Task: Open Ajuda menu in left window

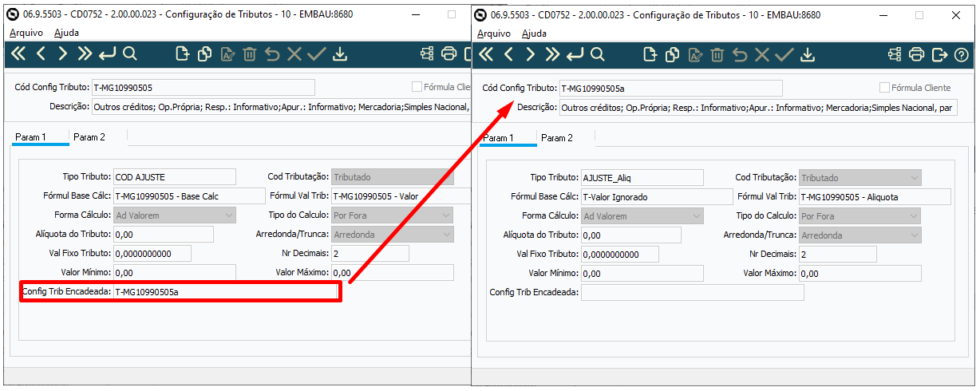Action: (66, 33)
